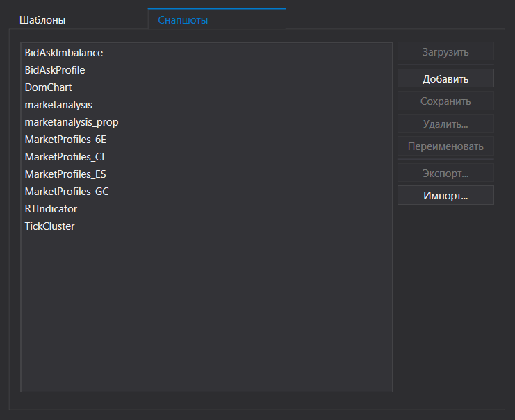This screenshot has height=420, width=515.
Task: Select the Снапшоты tab
Action: click(183, 20)
